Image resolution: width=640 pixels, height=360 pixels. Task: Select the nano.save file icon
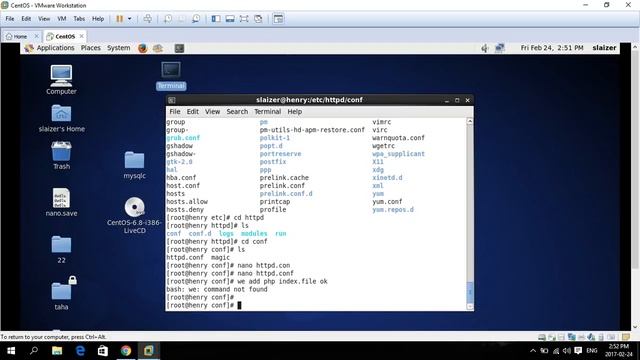[61, 202]
